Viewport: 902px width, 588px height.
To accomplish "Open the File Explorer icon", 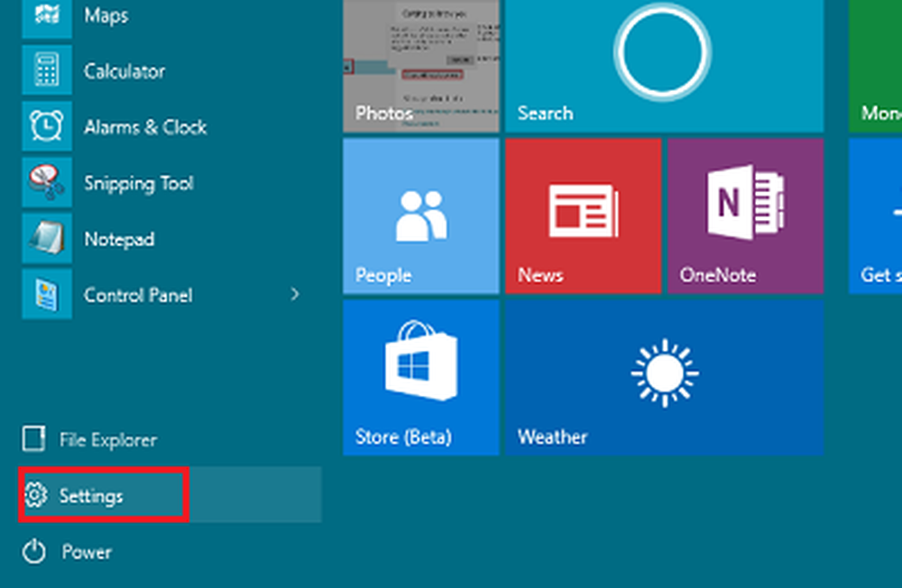I will coord(34,440).
